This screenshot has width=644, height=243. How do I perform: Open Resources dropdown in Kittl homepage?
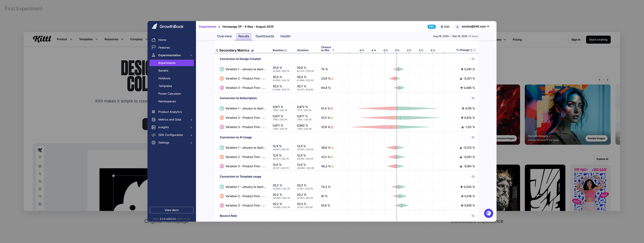click(x=114, y=39)
